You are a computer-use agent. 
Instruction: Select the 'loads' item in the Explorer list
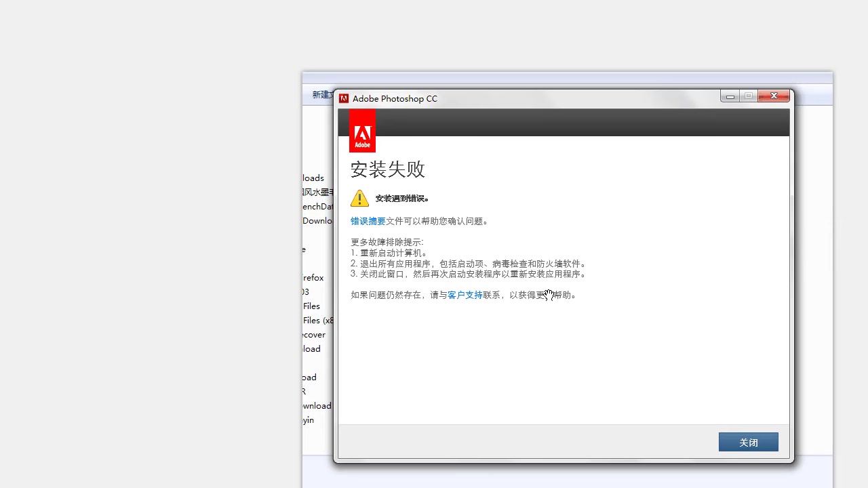point(313,178)
